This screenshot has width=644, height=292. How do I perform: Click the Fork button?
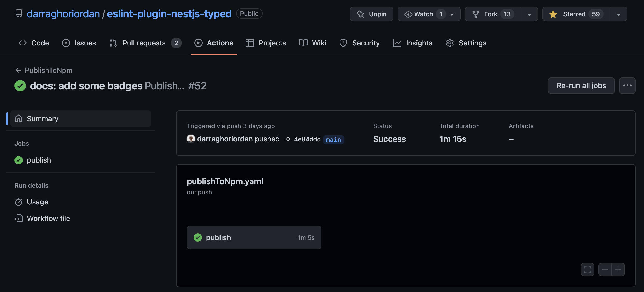point(493,14)
